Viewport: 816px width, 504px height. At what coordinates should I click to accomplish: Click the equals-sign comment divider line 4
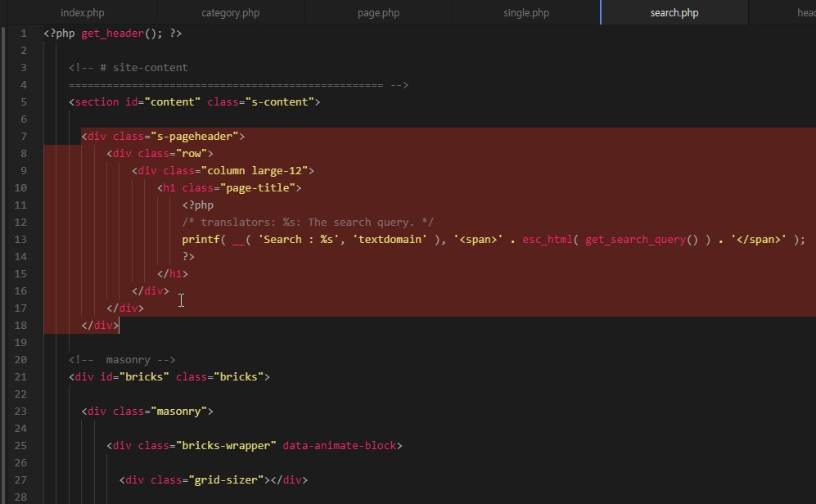(238, 85)
